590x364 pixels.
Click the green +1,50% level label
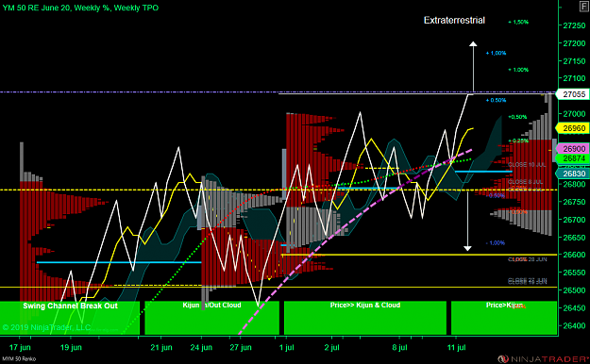[518, 23]
